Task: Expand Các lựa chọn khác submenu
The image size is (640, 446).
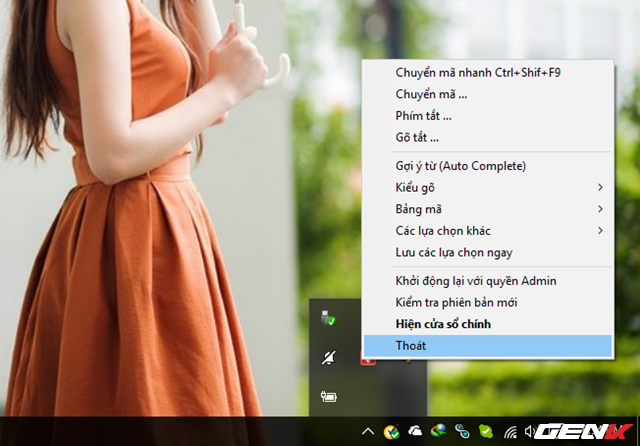Action: click(488, 231)
